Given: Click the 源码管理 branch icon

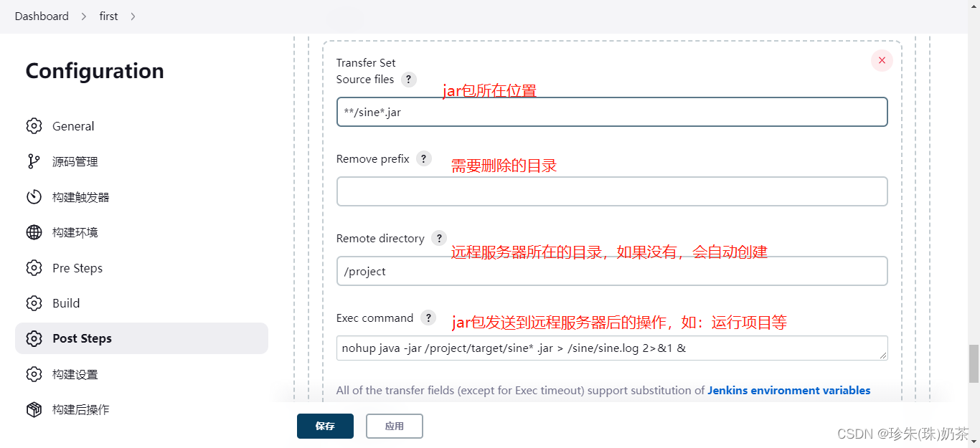Looking at the screenshot, I should coord(34,161).
